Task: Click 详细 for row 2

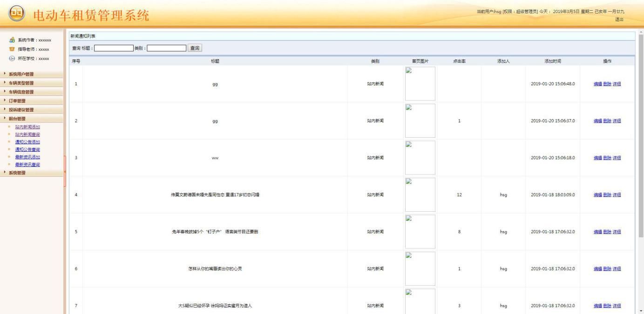Action: point(617,121)
